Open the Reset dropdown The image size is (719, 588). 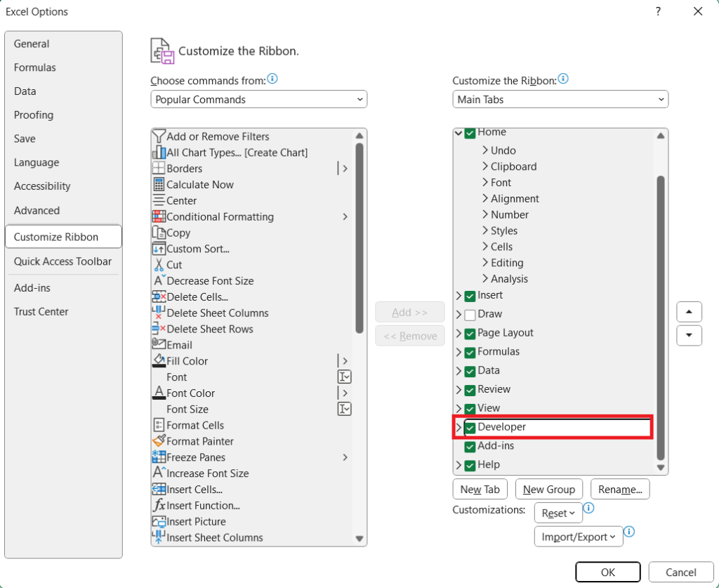(558, 513)
